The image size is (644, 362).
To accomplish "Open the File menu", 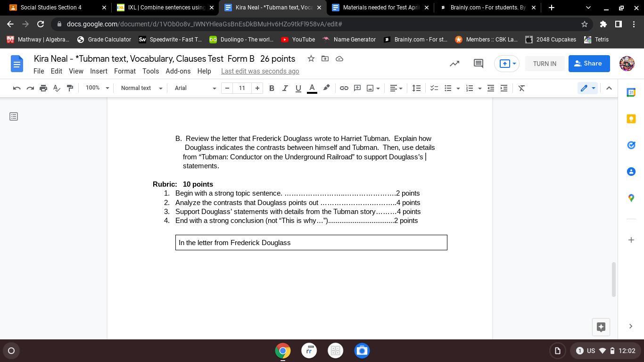I will coord(39,71).
